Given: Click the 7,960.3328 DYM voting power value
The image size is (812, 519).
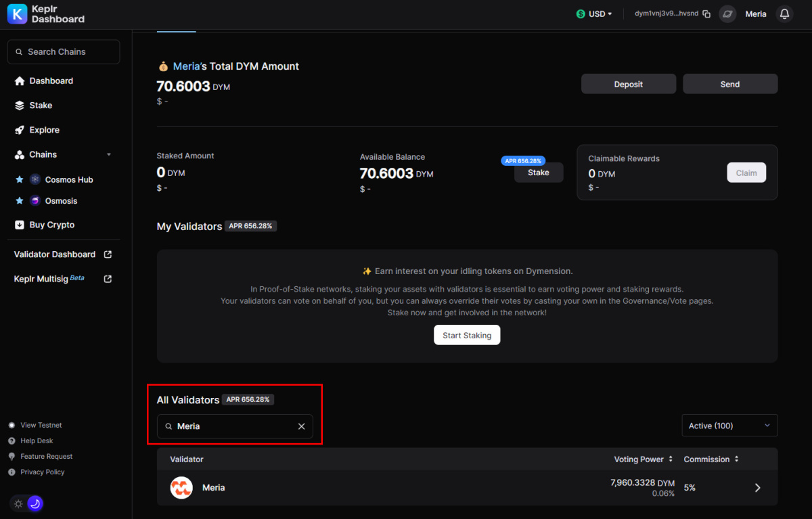Looking at the screenshot, I should point(643,482).
